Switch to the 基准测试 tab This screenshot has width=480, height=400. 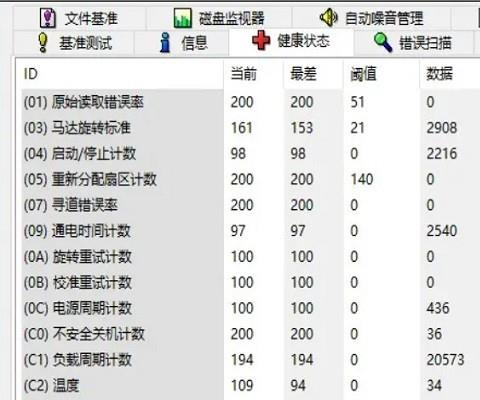tap(74, 43)
